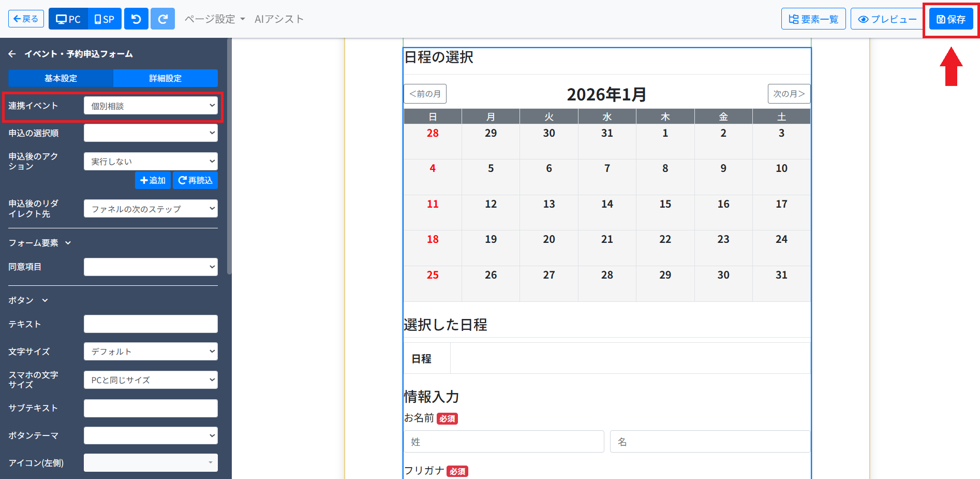Image resolution: width=980 pixels, height=479 pixels.
Task: Click the redo arrow icon
Action: tap(162, 19)
